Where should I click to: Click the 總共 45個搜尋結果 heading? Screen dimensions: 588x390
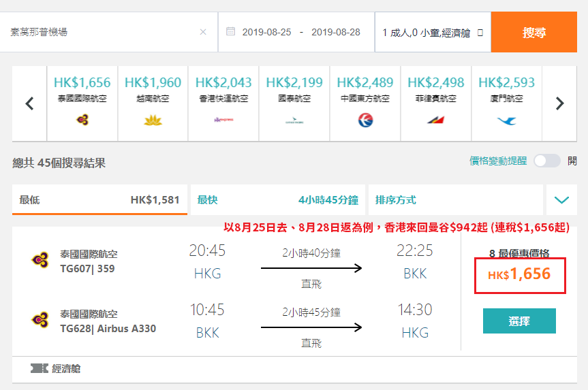(59, 163)
